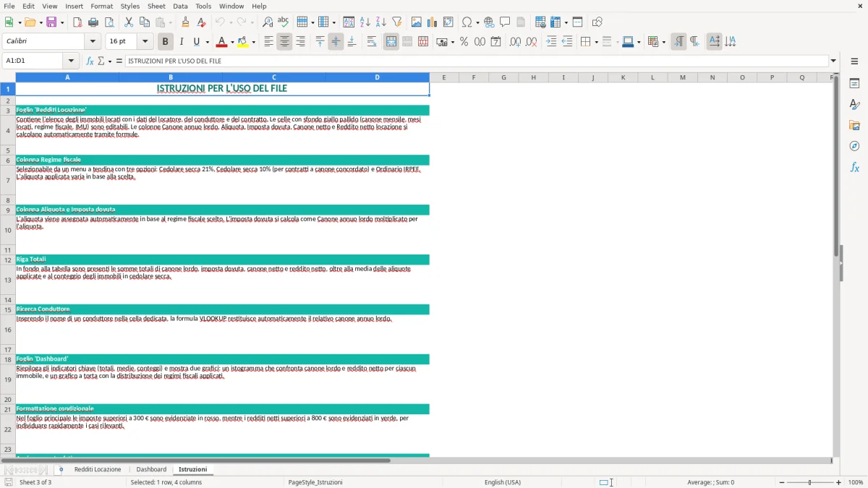Screen dimensions: 868x488
Task: Open Sidebar Navigator compass icon
Action: [x=854, y=146]
